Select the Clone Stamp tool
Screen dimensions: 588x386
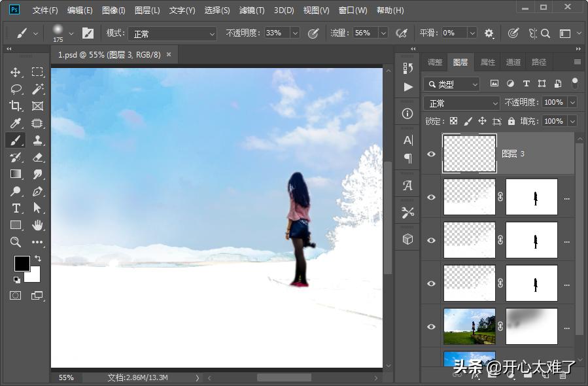tap(37, 140)
